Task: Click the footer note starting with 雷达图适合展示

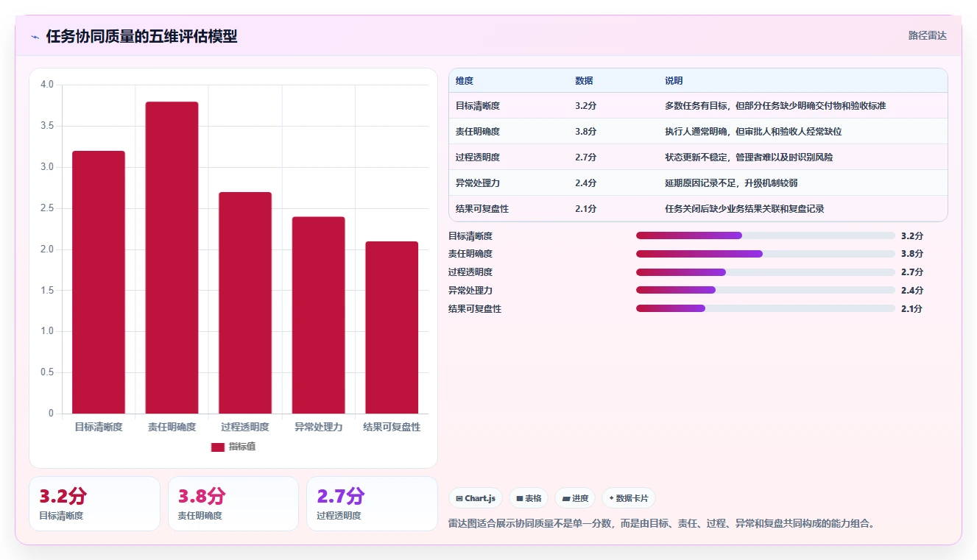Action: tap(661, 524)
